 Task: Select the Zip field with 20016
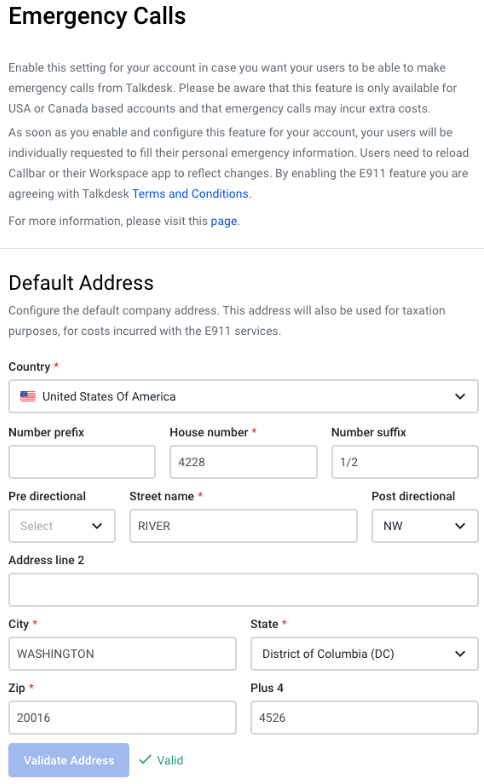click(122, 718)
